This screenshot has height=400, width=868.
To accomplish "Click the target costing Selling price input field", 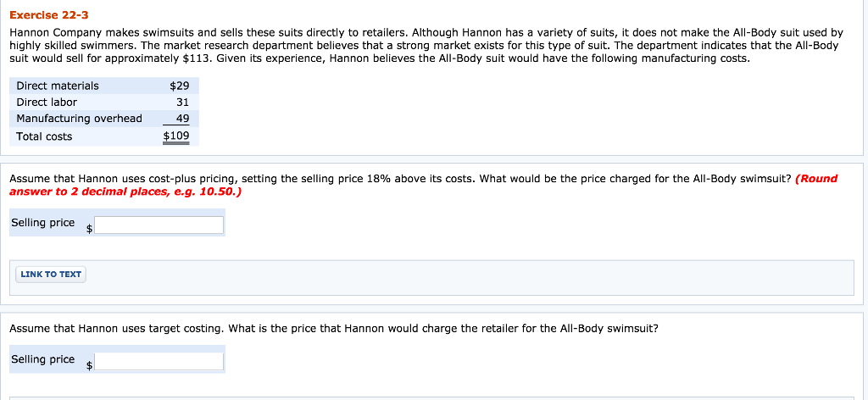I will tap(159, 362).
